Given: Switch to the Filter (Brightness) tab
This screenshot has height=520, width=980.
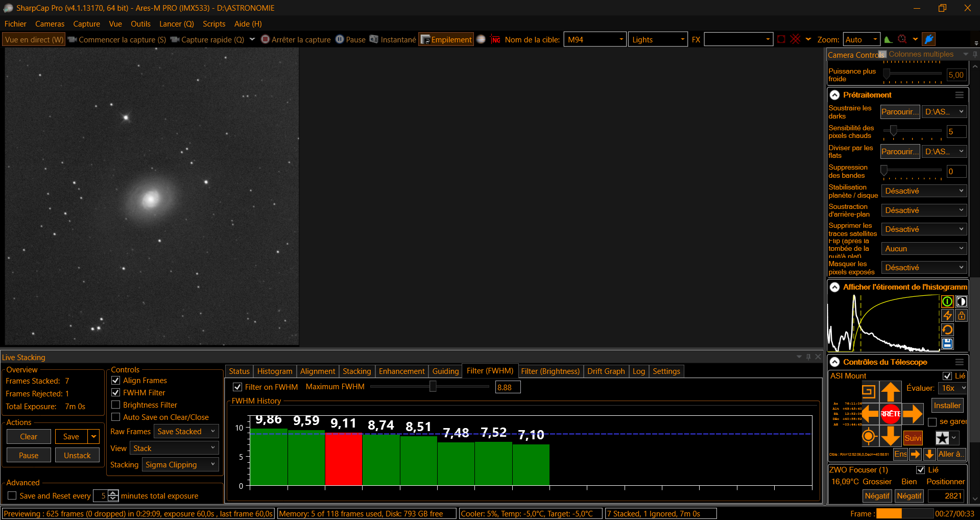Looking at the screenshot, I should point(550,371).
